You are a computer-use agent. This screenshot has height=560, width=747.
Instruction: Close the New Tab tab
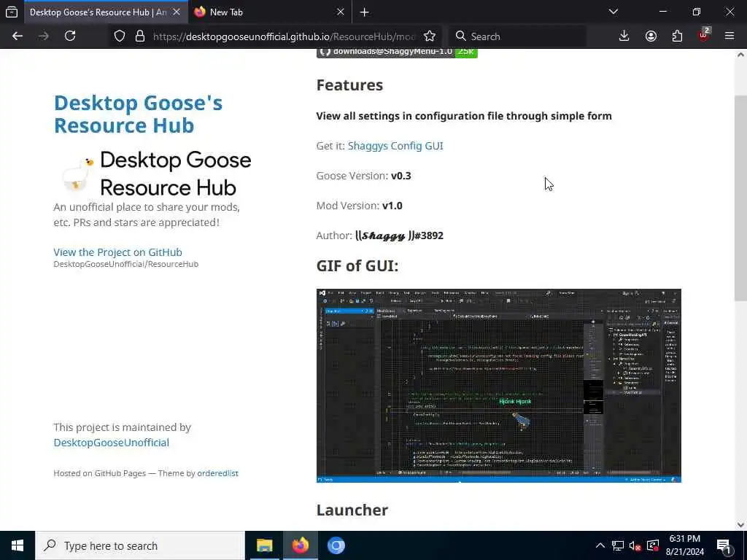click(x=340, y=12)
